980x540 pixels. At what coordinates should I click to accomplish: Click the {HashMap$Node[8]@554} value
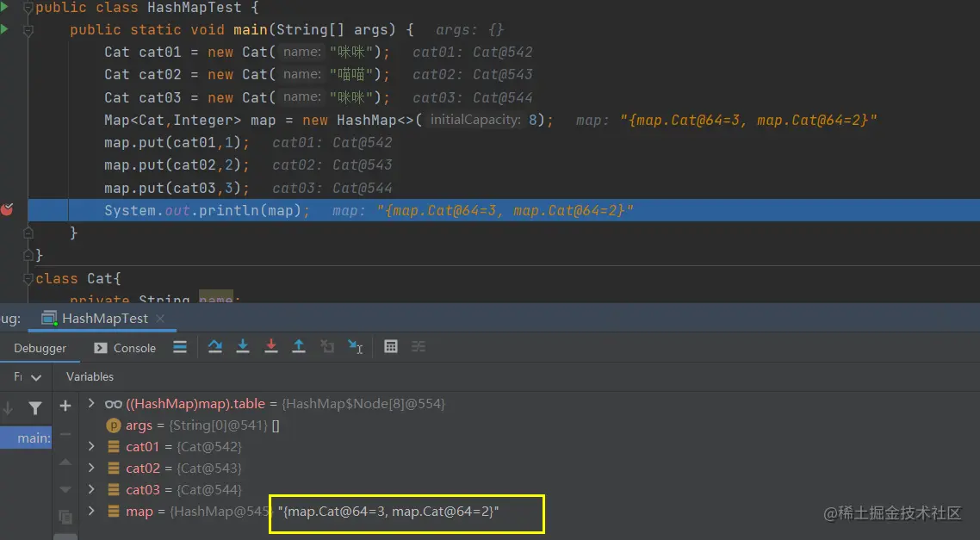[x=363, y=405]
